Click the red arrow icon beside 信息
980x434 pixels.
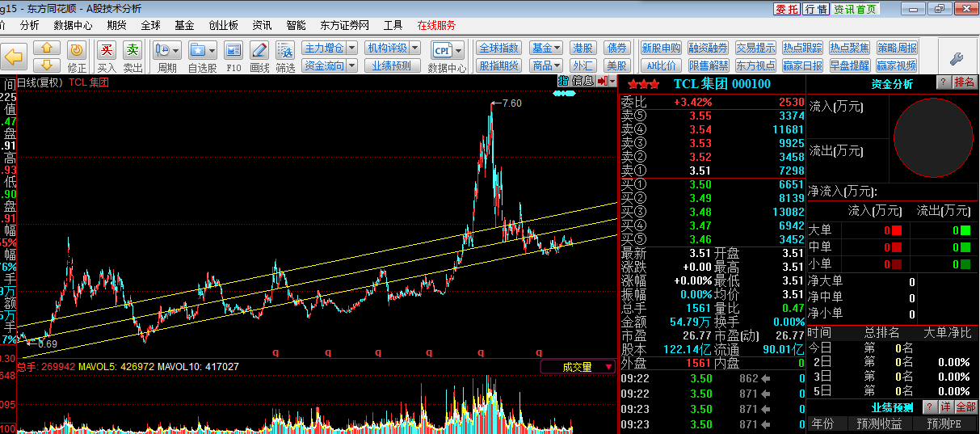coord(603,82)
